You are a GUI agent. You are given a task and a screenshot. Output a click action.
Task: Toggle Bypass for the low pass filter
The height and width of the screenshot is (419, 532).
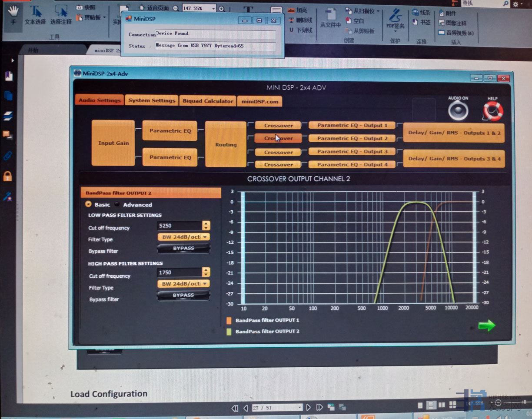coord(183,249)
